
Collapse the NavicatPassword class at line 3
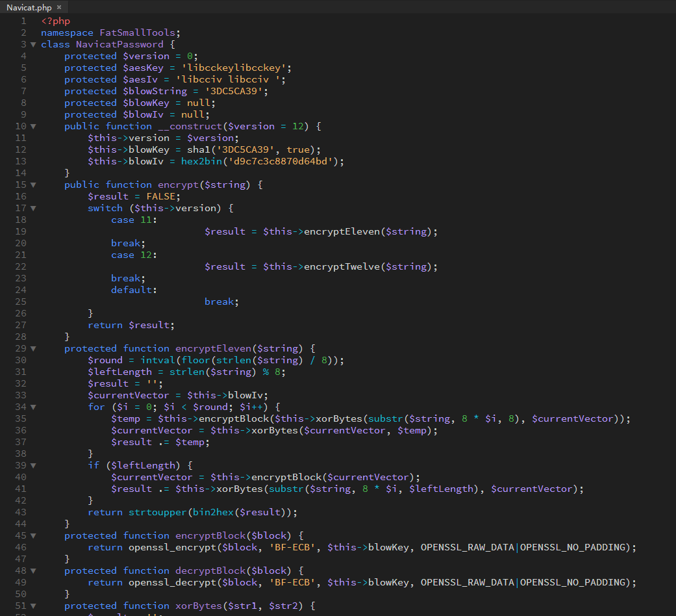[33, 44]
